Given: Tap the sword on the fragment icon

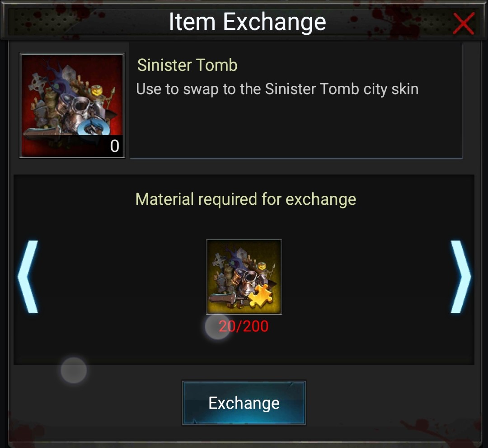Looking at the screenshot, I should [x=223, y=299].
